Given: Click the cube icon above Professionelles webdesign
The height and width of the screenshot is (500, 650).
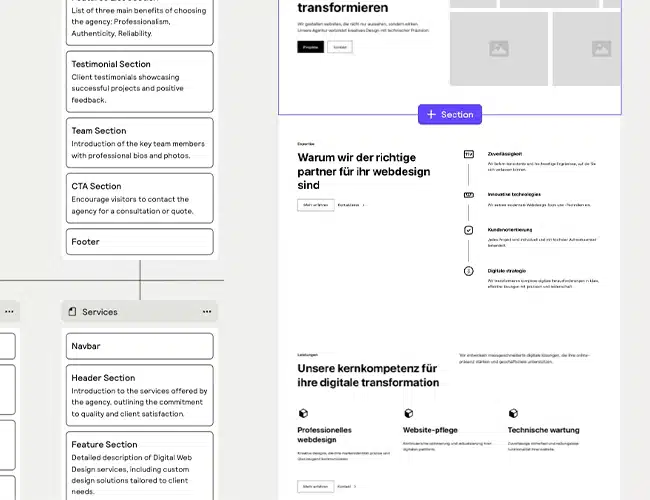Looking at the screenshot, I should click(x=303, y=413).
